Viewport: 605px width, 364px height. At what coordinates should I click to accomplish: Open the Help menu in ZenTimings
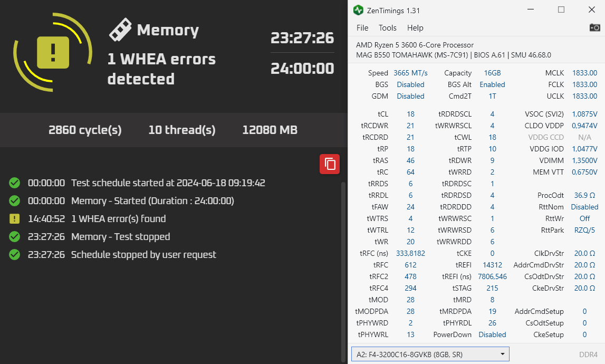coord(415,28)
